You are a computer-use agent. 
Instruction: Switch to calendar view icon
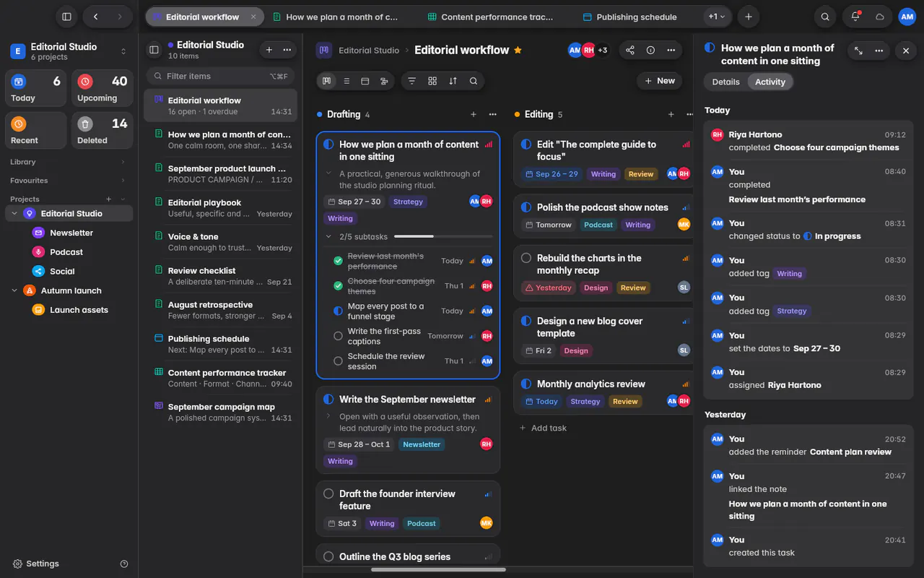365,81
